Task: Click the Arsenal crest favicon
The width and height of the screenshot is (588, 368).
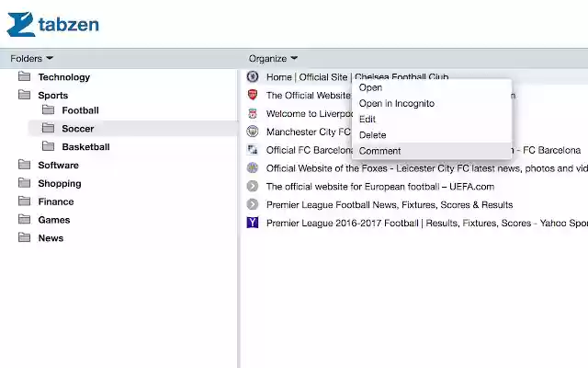Action: (253, 95)
